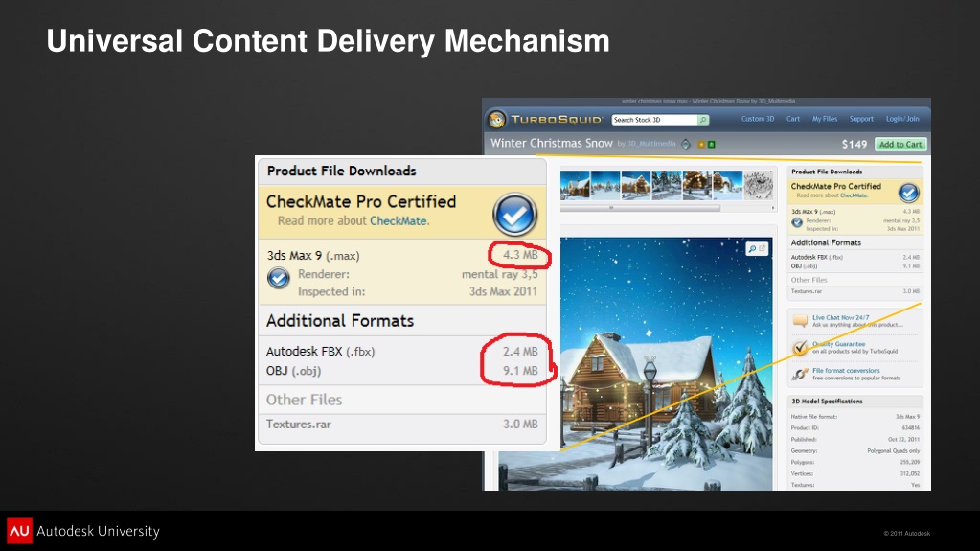The width and height of the screenshot is (980, 551).
Task: Click "mental ray 3,5" in enlarged callout
Action: click(x=499, y=274)
